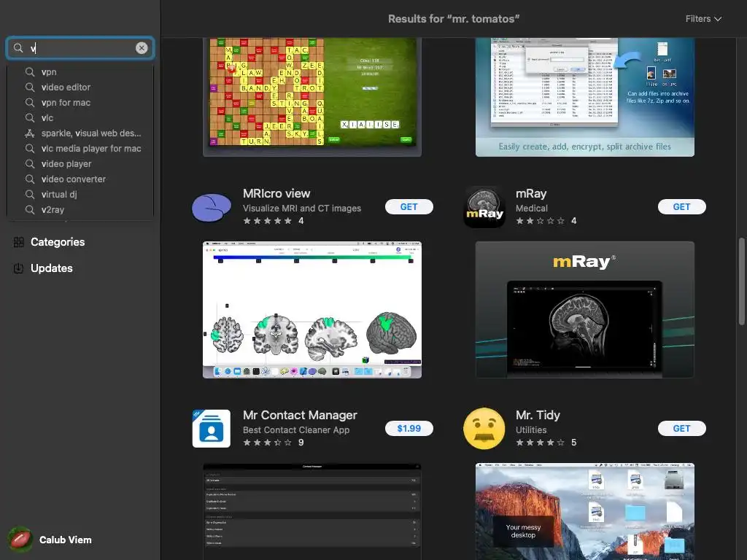Click magnifier icon beside 'vlc' suggestion

point(29,117)
